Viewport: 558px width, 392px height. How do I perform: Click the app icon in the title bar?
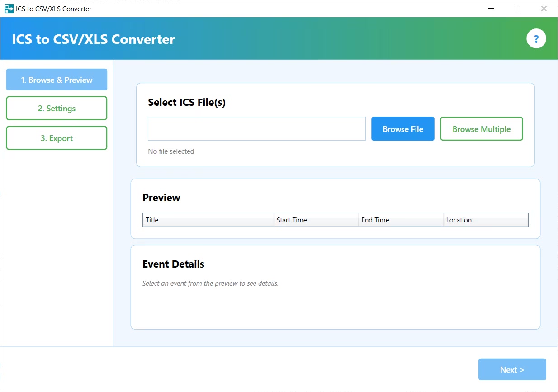9,9
